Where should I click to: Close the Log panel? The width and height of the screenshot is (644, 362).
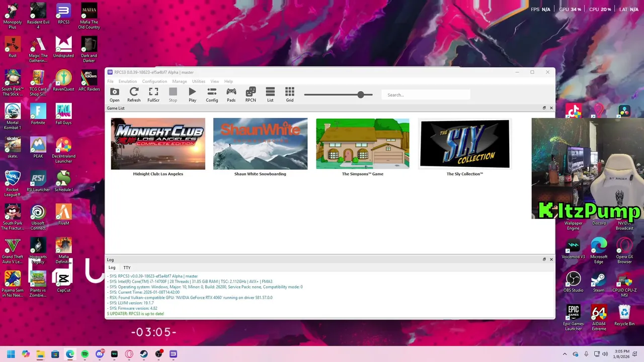click(551, 259)
